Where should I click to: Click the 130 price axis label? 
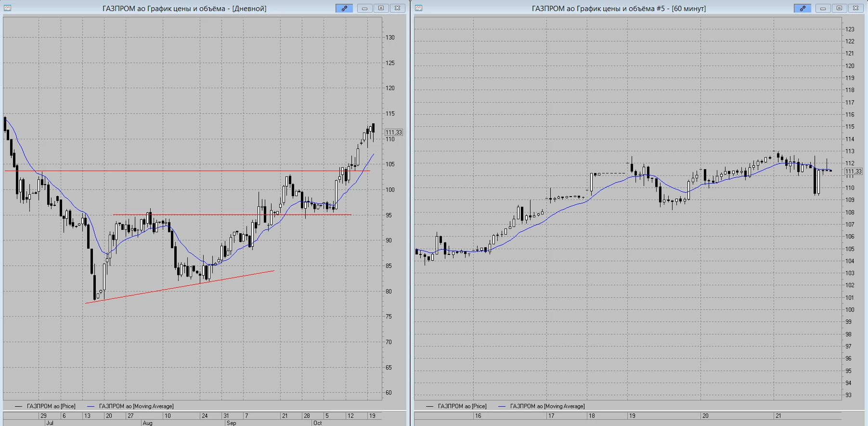click(x=390, y=38)
